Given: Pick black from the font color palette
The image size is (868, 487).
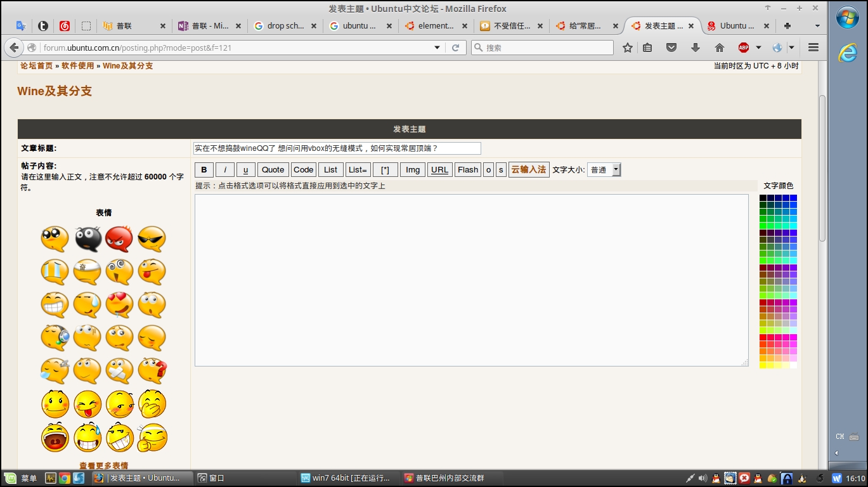Looking at the screenshot, I should [763, 198].
